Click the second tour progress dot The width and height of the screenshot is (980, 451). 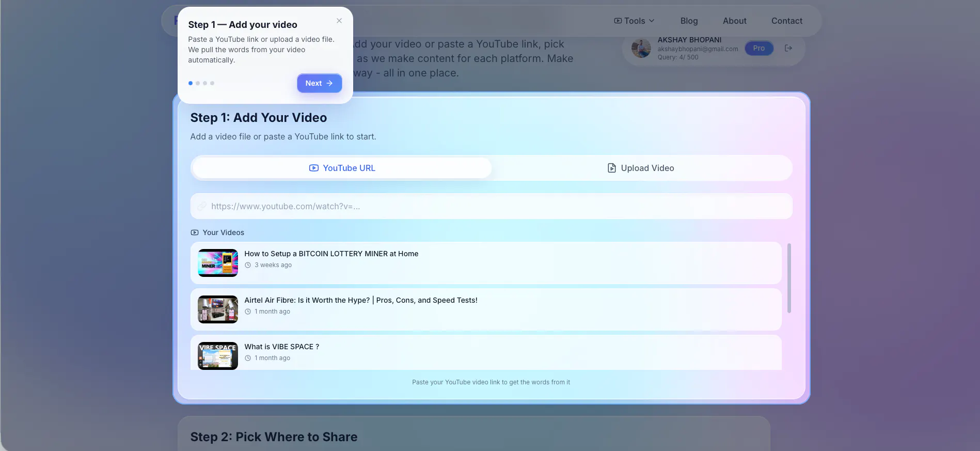pyautogui.click(x=198, y=83)
